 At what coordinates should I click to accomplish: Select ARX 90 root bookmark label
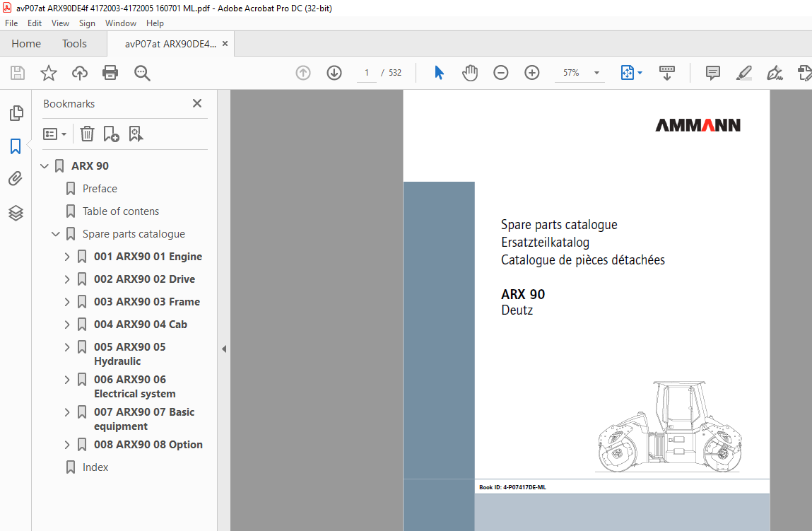pyautogui.click(x=90, y=165)
